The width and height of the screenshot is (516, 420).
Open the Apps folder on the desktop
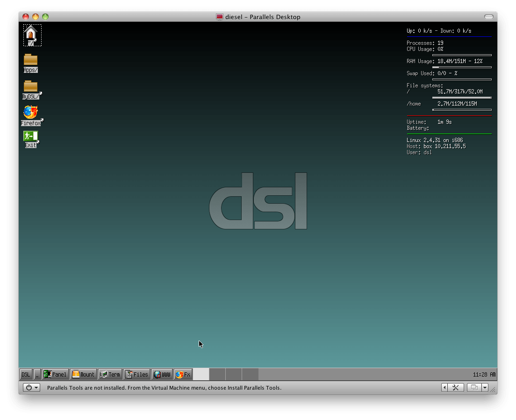[x=30, y=61]
